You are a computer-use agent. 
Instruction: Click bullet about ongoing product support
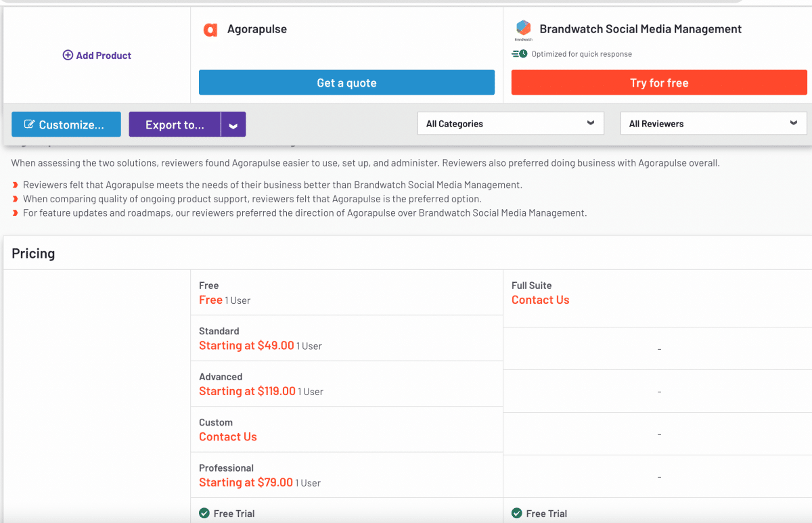coord(252,199)
